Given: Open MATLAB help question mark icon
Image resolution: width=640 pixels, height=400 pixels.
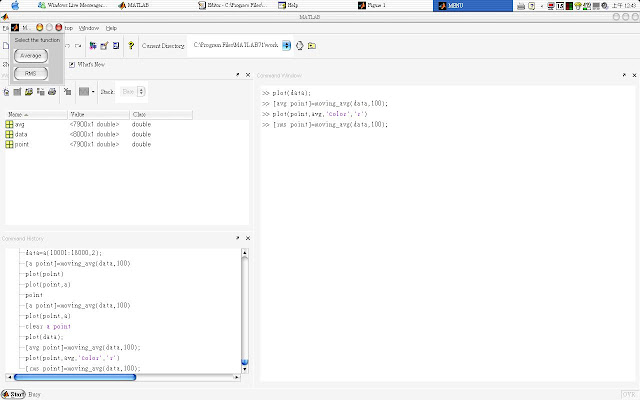Looking at the screenshot, I should pyautogui.click(x=131, y=46).
